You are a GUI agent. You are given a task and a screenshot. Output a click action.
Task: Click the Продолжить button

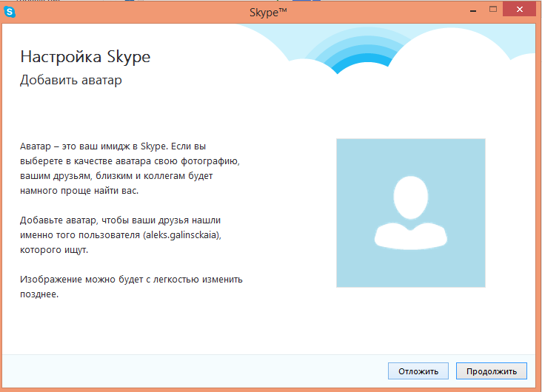[x=491, y=371]
